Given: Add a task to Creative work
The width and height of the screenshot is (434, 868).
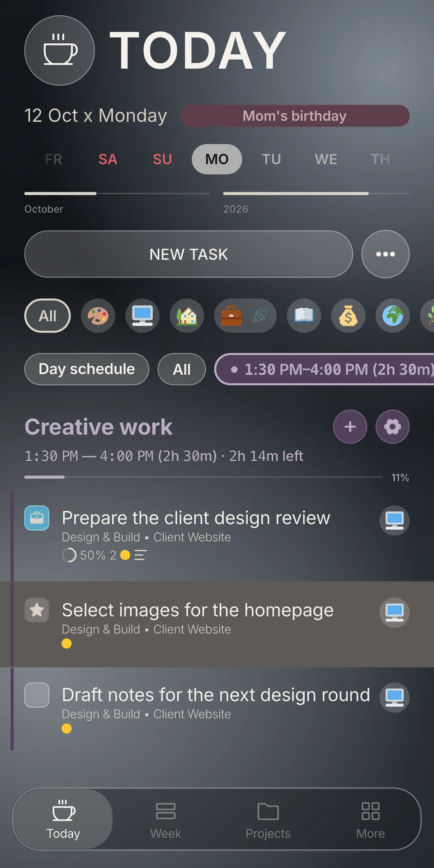Looking at the screenshot, I should pos(350,427).
